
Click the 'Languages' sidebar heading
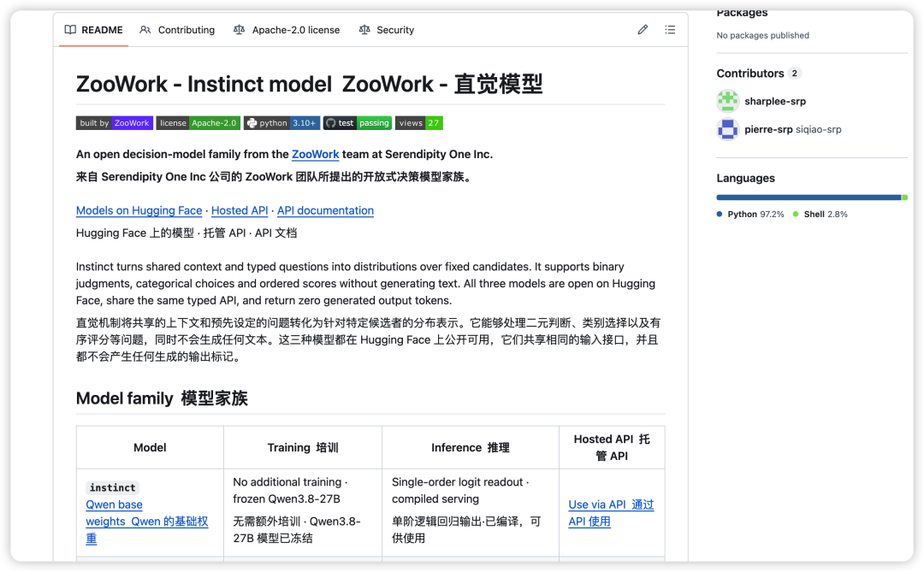(745, 178)
